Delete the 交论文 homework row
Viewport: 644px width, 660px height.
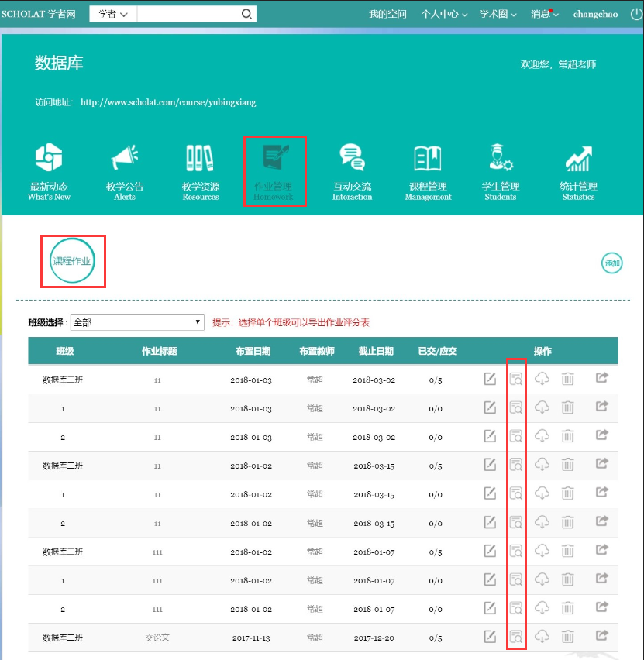(568, 637)
